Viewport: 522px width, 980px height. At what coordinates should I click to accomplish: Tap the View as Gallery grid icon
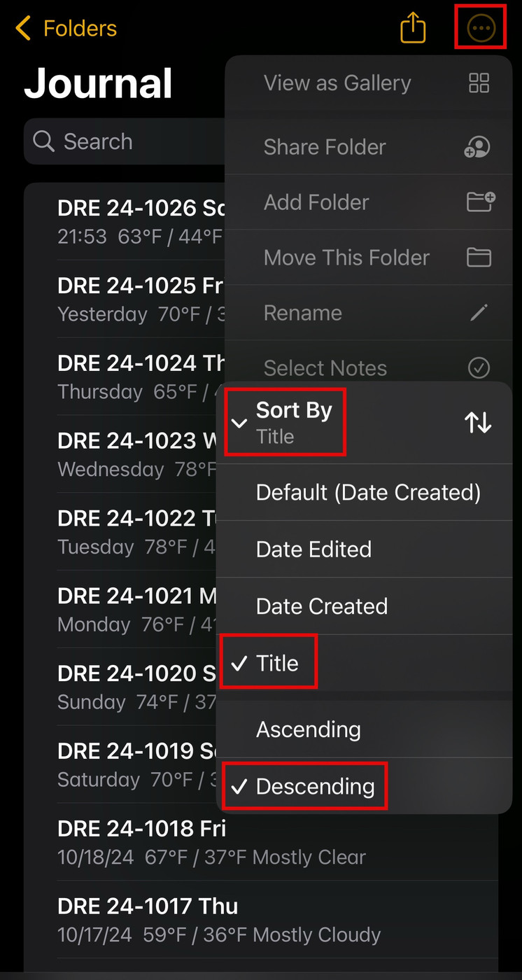(x=479, y=83)
